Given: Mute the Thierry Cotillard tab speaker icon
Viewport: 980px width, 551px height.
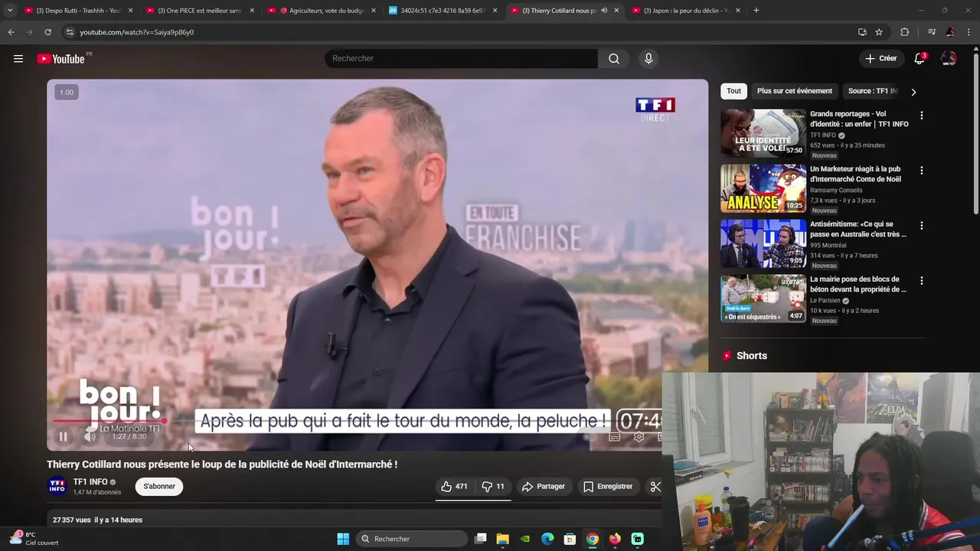Looking at the screenshot, I should point(603,11).
